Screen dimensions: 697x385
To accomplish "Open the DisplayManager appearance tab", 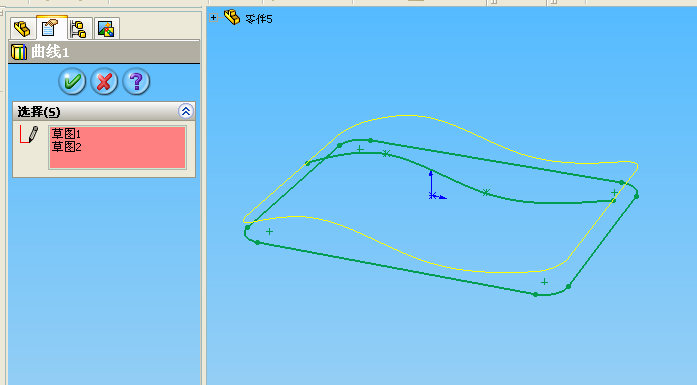I will [106, 29].
